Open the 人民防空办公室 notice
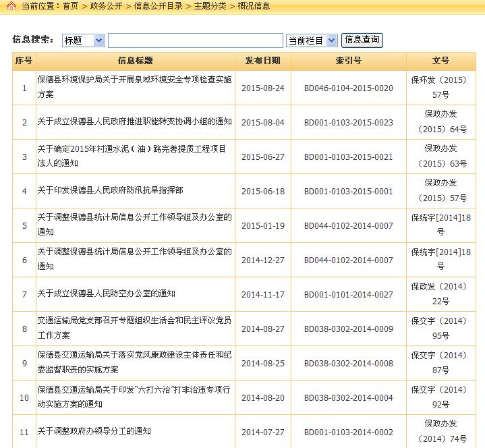 click(x=106, y=294)
